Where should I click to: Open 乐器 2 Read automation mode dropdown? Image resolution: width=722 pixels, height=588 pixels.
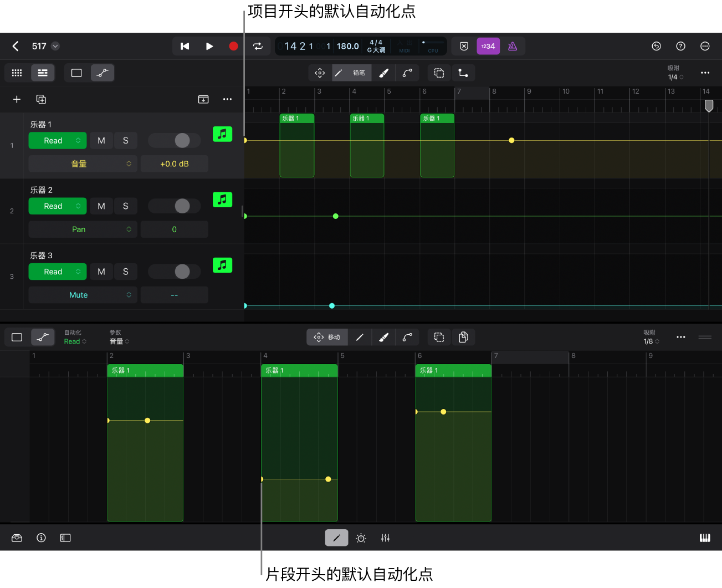(x=58, y=206)
